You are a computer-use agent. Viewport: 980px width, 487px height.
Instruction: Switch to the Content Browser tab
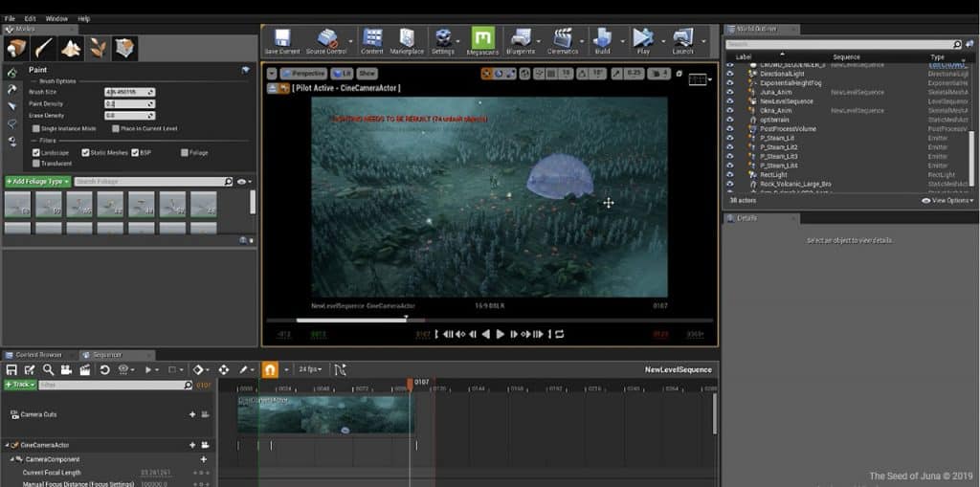[38, 355]
